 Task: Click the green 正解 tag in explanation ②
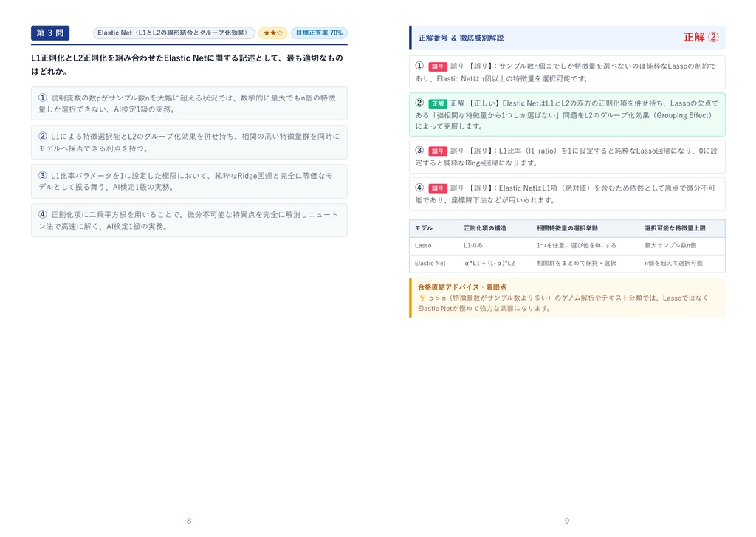click(438, 103)
